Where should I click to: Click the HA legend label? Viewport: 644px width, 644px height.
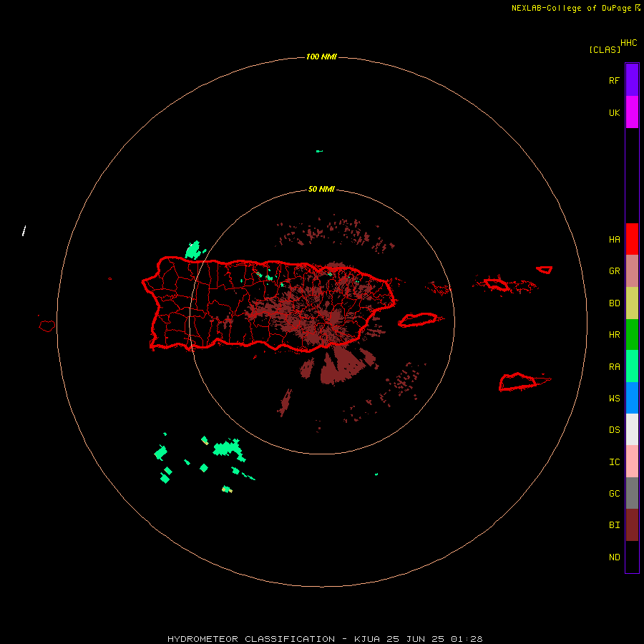click(614, 239)
